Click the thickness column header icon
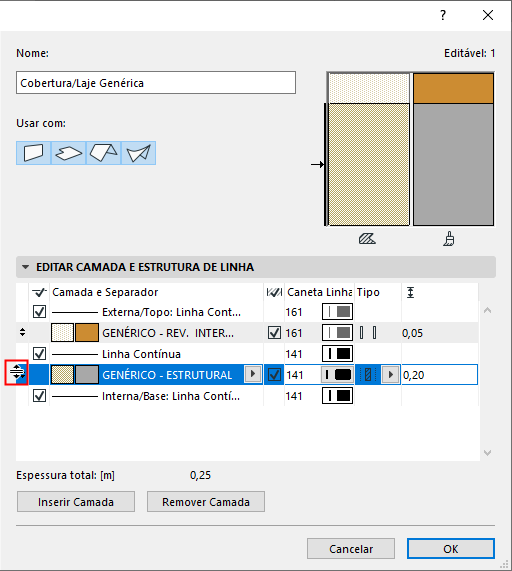The width and height of the screenshot is (512, 571). pos(410,292)
